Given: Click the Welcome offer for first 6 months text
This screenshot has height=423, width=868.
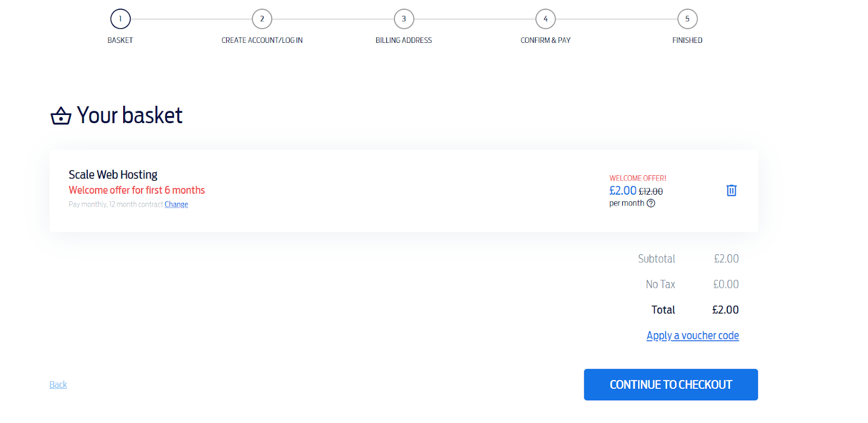Looking at the screenshot, I should tap(137, 190).
